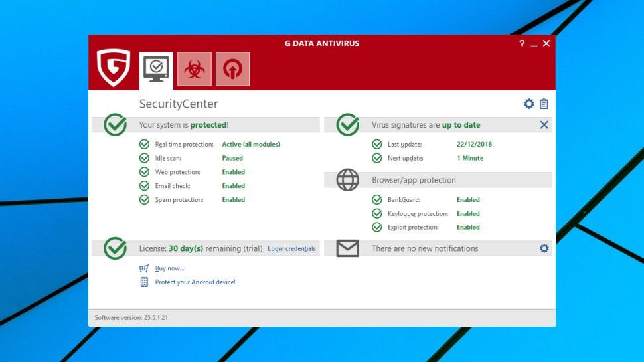Select the Real time protection label
Viewport: 644px width, 362px height.
click(x=185, y=144)
